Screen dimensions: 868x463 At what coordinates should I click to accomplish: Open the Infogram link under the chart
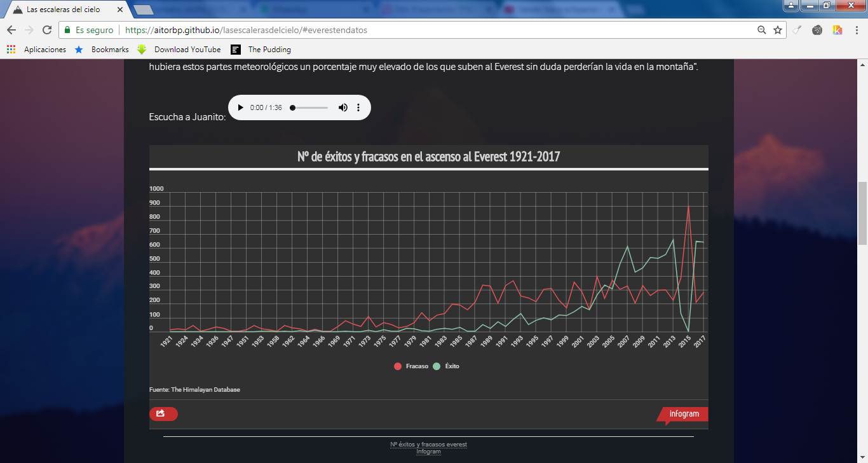pos(429,452)
